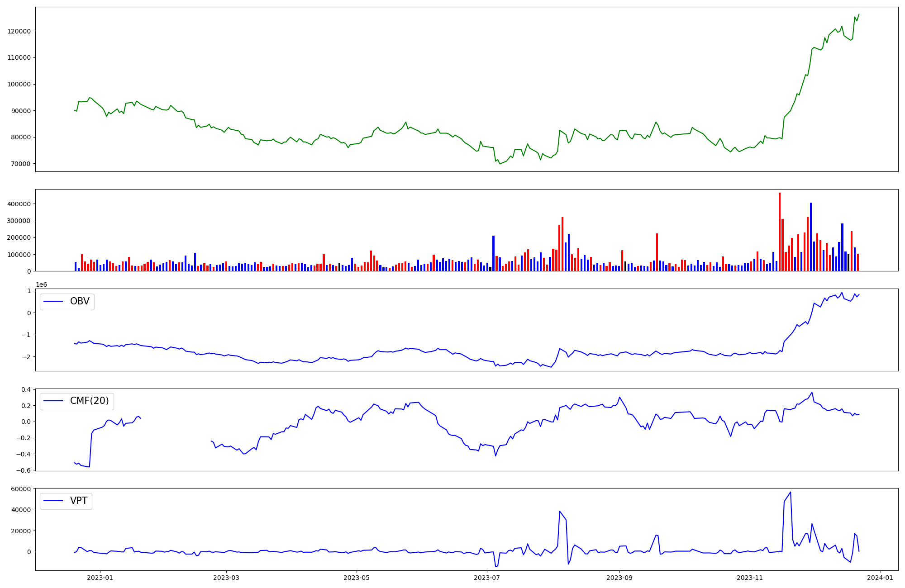Click the −0.6 CMF axis label
Viewport: 905px width, 588px height.
coord(23,470)
